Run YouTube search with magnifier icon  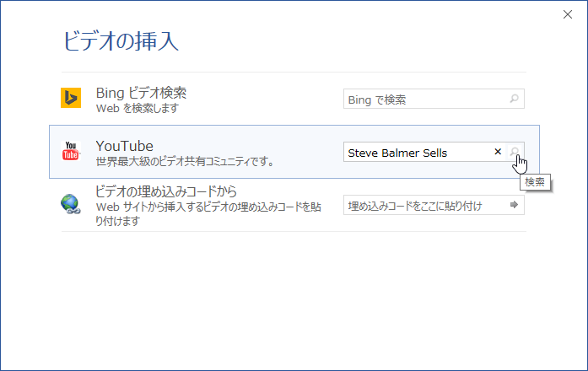515,153
